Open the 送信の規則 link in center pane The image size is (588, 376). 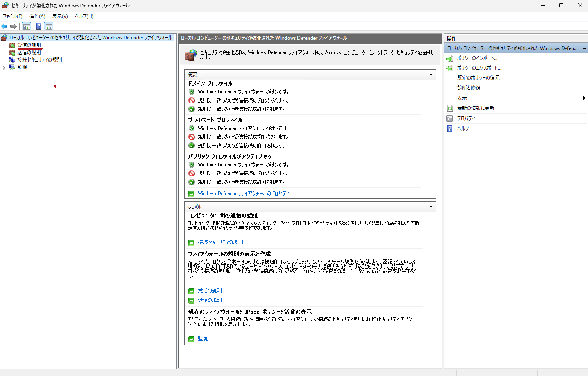pos(210,300)
